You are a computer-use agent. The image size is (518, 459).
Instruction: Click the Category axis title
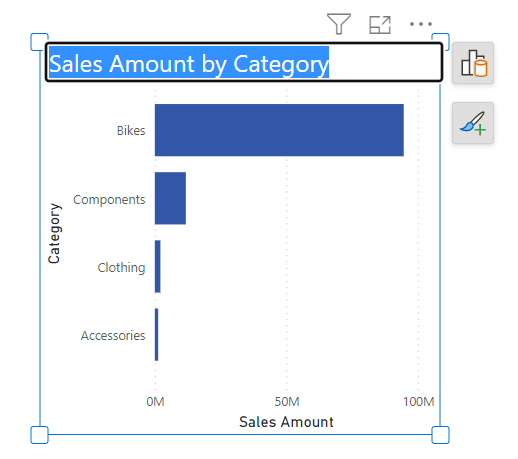tap(54, 233)
